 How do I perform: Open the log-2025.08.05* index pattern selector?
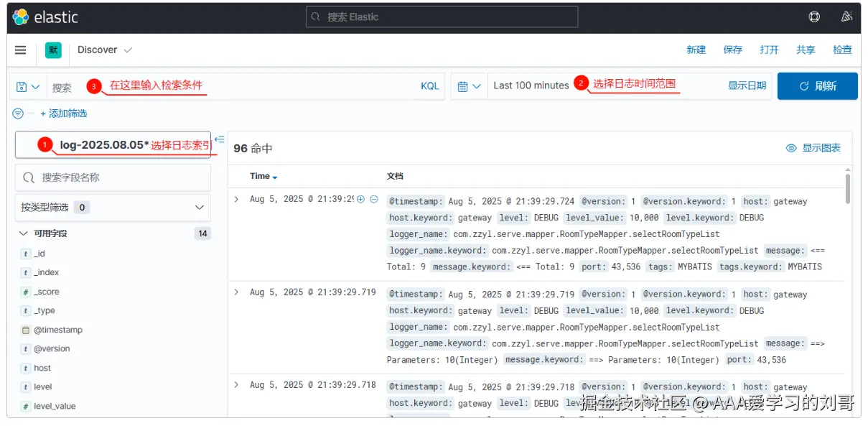[x=113, y=144]
